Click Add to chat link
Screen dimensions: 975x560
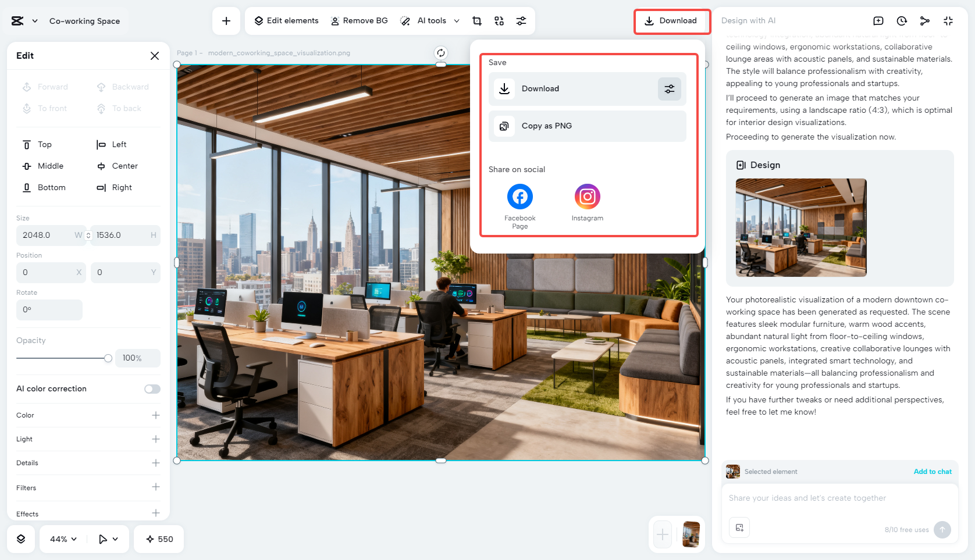pos(933,472)
